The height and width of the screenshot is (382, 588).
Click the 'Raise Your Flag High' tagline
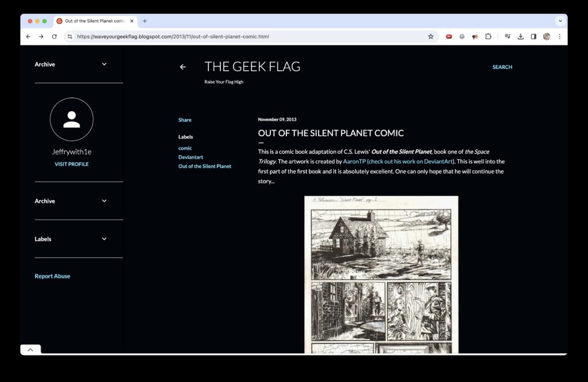pyautogui.click(x=224, y=81)
